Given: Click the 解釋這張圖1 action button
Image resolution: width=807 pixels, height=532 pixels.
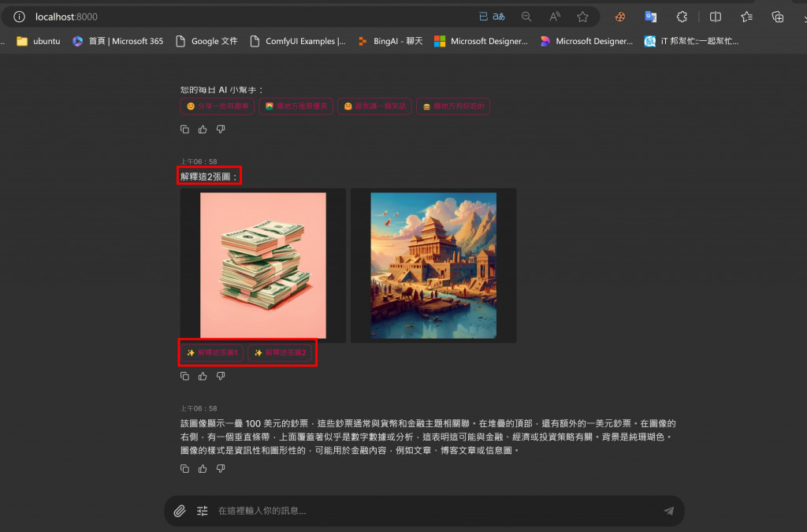Looking at the screenshot, I should pos(212,352).
